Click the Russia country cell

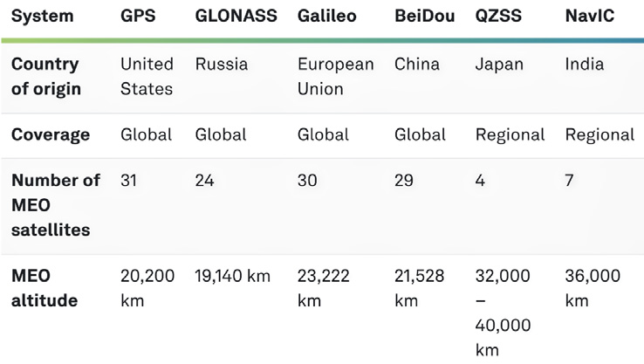pyautogui.click(x=222, y=65)
